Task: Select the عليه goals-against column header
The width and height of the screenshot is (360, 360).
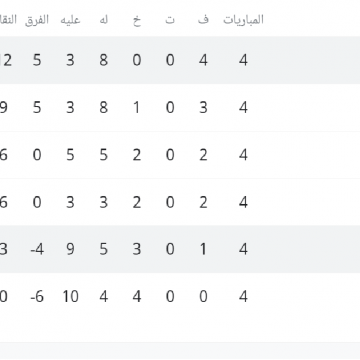Action: tap(70, 20)
